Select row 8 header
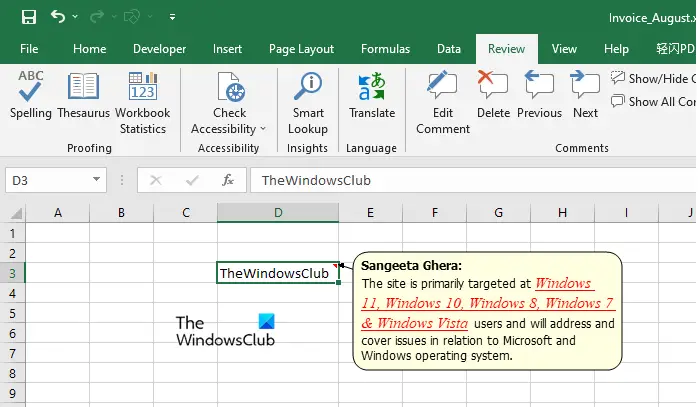 (12, 373)
